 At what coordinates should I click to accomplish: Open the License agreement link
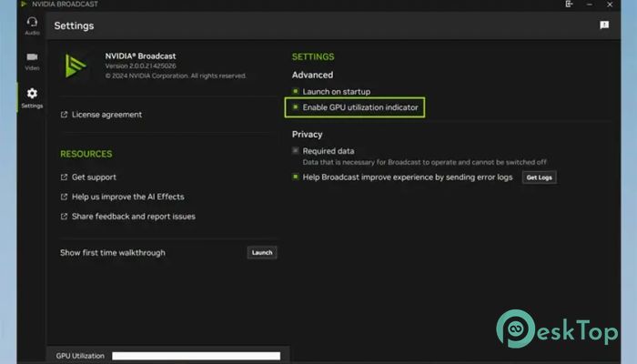pos(101,115)
